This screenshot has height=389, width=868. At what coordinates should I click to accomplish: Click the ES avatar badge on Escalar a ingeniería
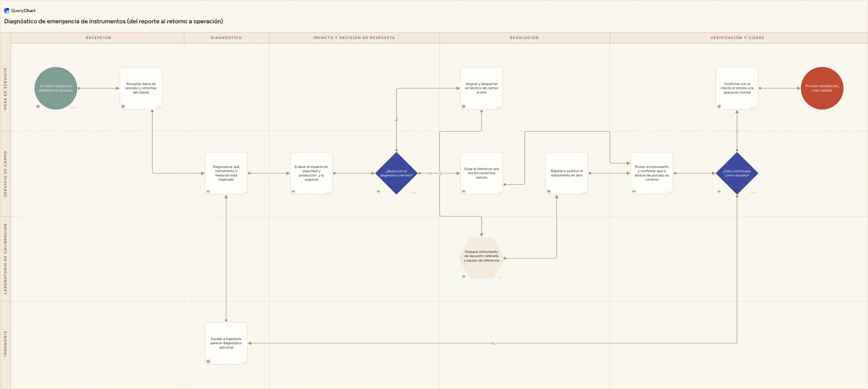pos(208,361)
